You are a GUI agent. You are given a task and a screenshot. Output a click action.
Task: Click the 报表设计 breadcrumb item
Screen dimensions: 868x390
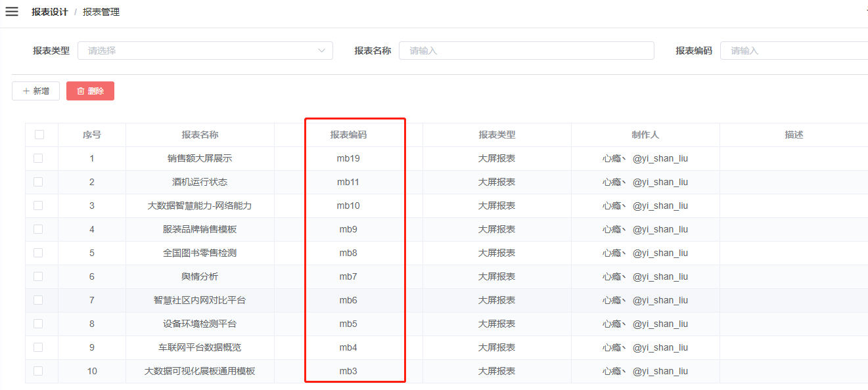(x=49, y=12)
